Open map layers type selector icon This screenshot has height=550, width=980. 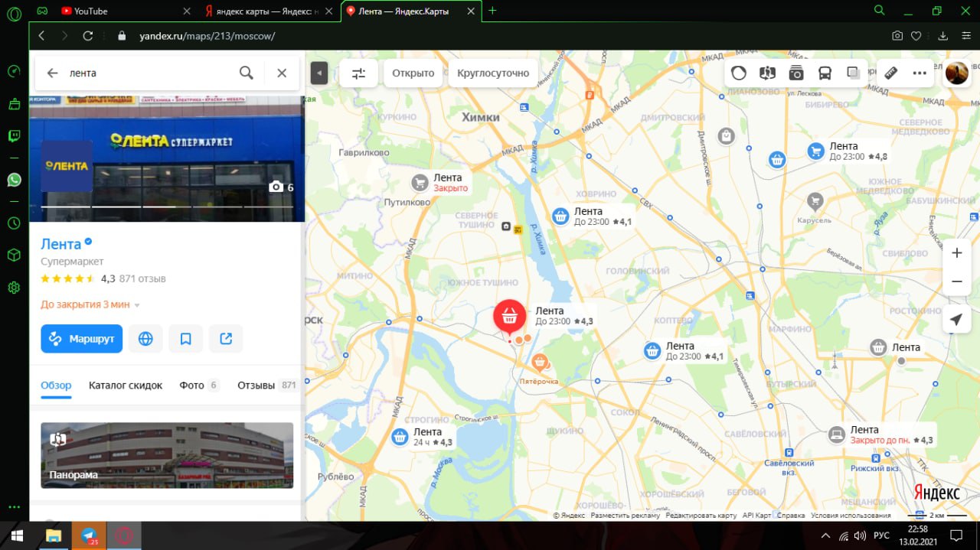pyautogui.click(x=854, y=73)
